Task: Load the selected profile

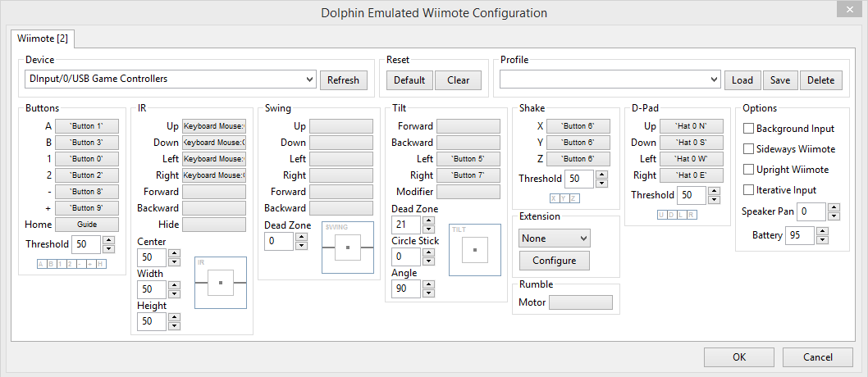Action: click(x=742, y=80)
